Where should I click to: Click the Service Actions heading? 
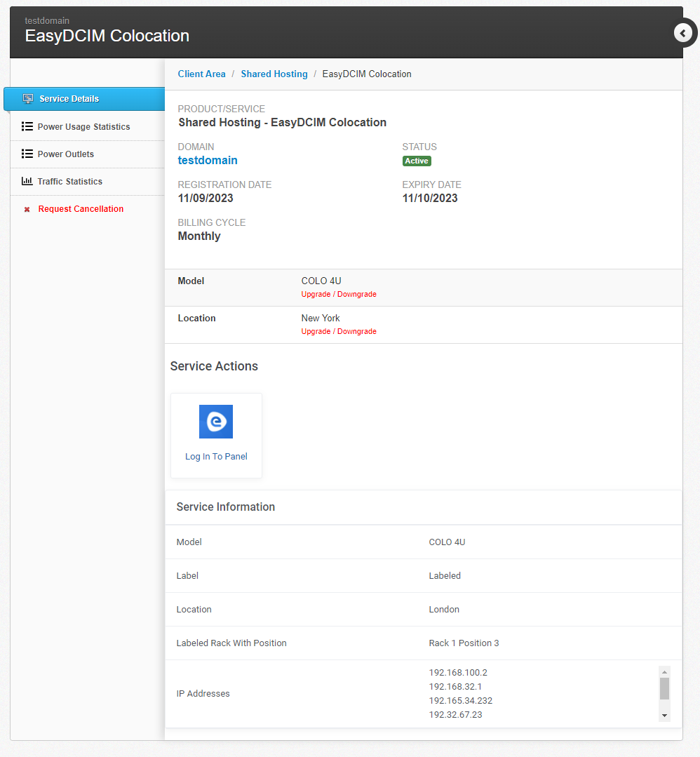tap(214, 366)
